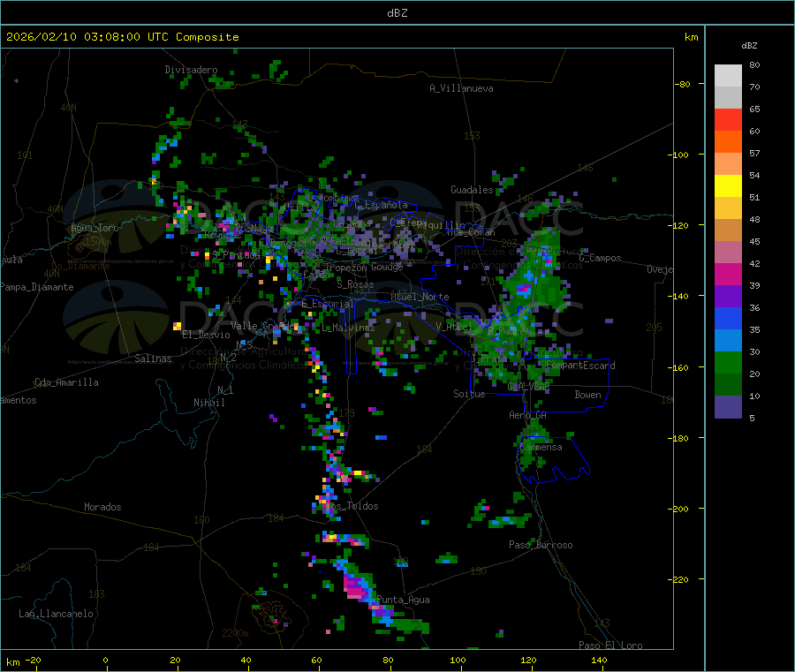Click the Atuel_Norte label

tap(420, 297)
